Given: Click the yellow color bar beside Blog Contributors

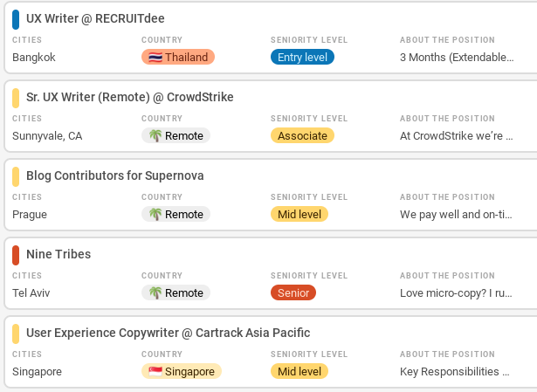Looking at the screenshot, I should [x=16, y=176].
